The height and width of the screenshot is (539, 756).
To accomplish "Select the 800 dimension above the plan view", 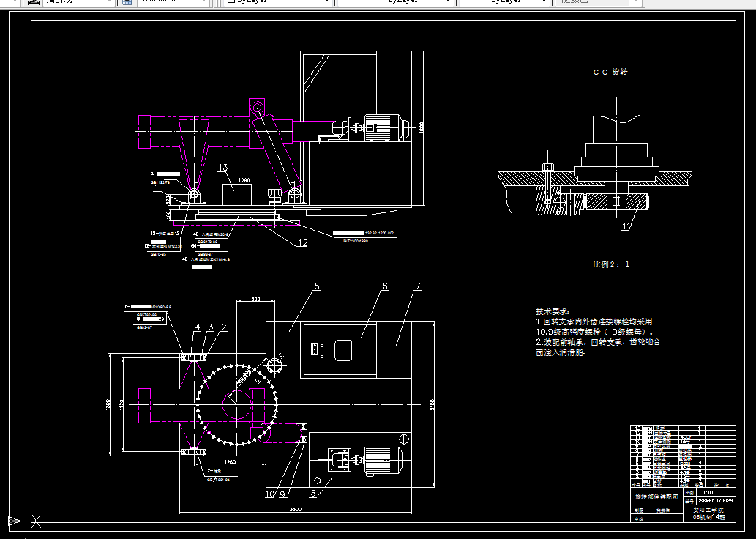I will click(256, 300).
